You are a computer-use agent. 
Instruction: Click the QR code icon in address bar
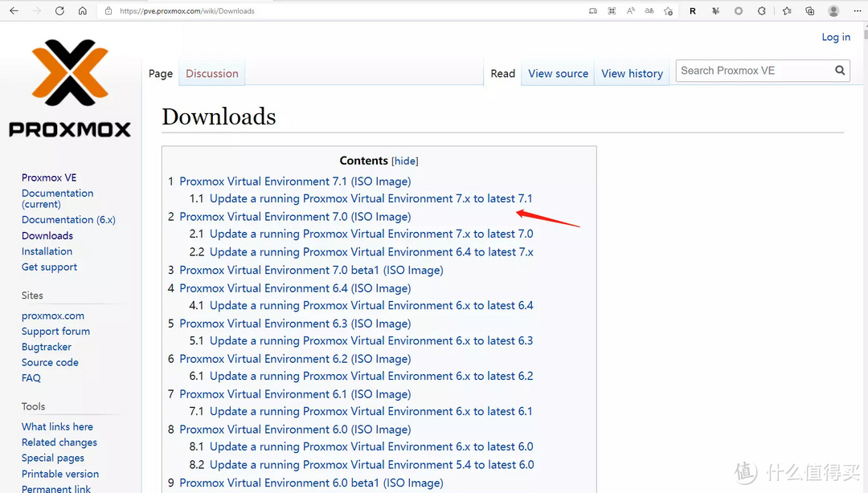(612, 10)
